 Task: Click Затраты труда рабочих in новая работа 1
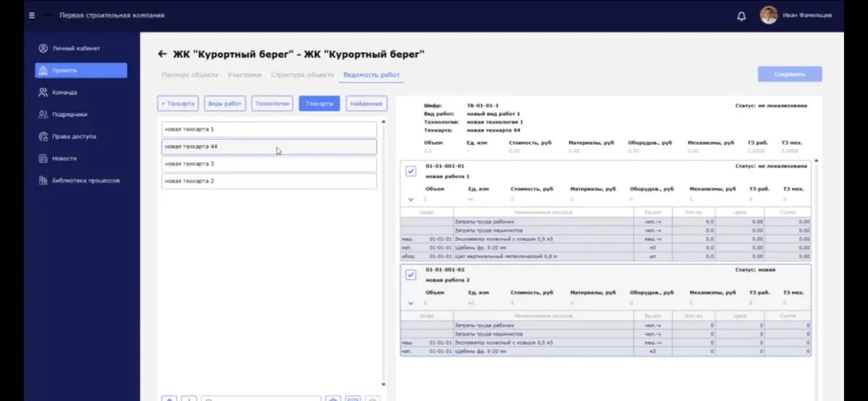485,222
